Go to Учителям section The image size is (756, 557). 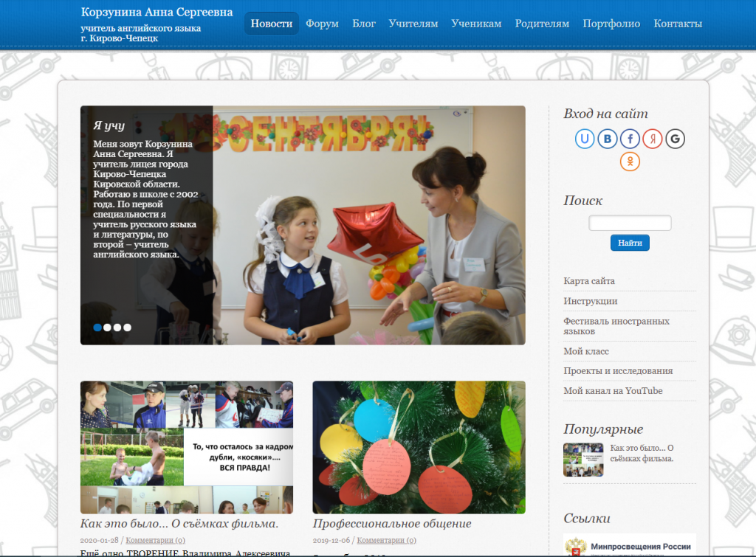[x=413, y=24]
